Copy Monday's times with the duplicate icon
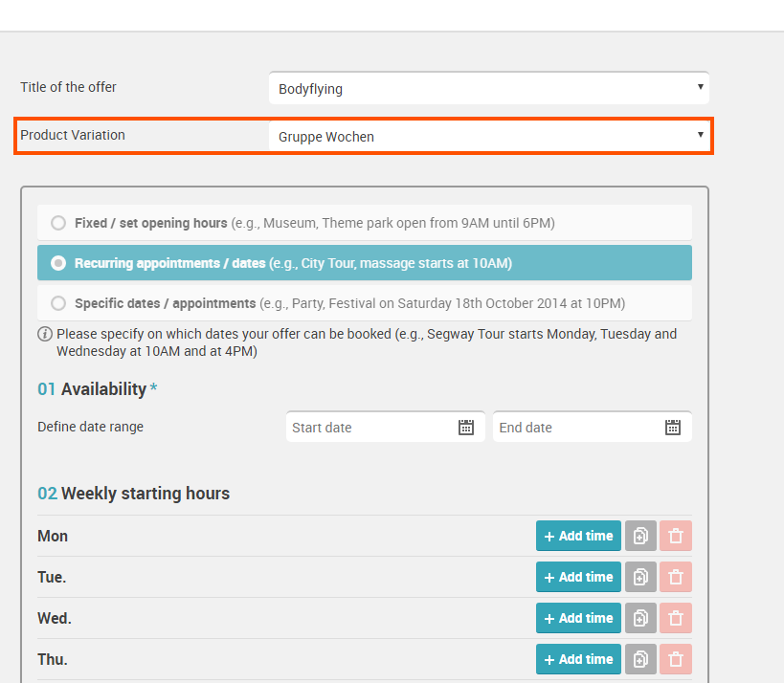 pyautogui.click(x=640, y=536)
